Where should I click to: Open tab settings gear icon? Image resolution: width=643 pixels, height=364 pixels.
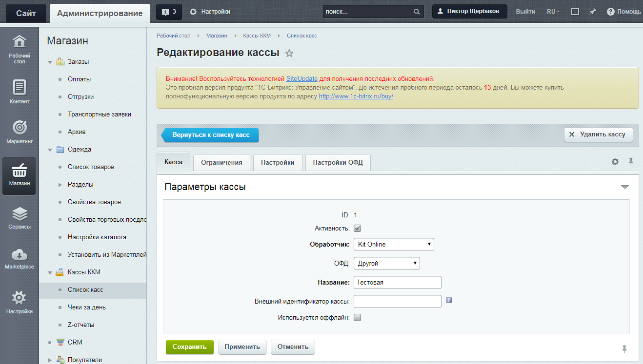click(x=615, y=162)
